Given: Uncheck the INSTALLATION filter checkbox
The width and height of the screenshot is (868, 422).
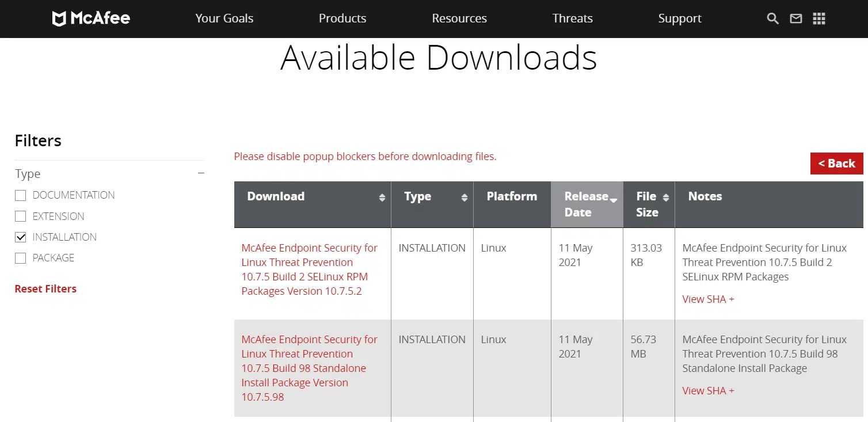Looking at the screenshot, I should point(21,237).
